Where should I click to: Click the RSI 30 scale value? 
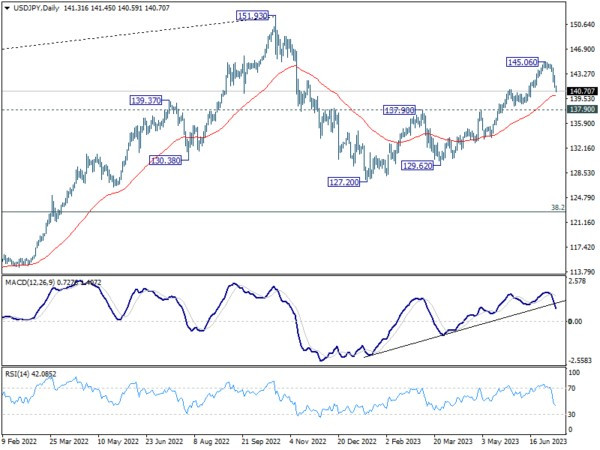click(572, 414)
